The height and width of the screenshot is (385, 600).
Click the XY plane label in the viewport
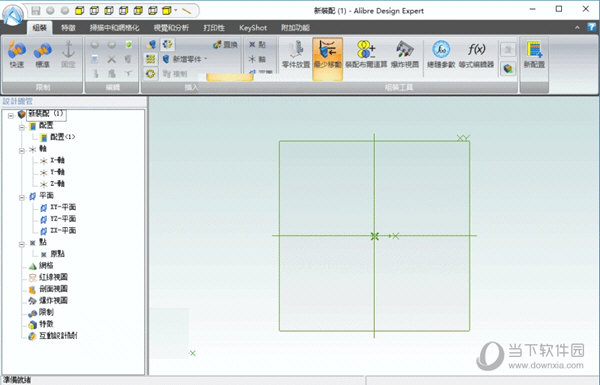pos(463,138)
